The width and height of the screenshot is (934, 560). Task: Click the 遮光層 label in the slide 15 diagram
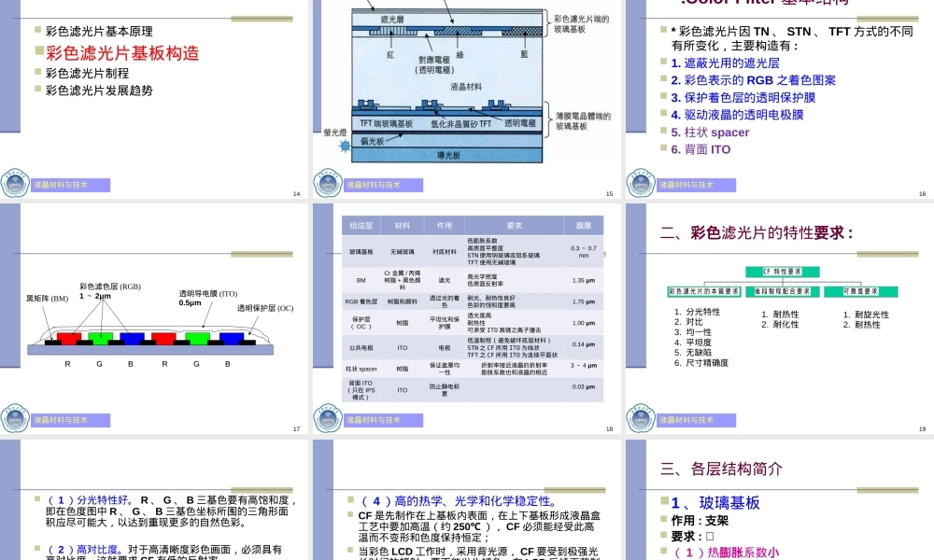[392, 19]
